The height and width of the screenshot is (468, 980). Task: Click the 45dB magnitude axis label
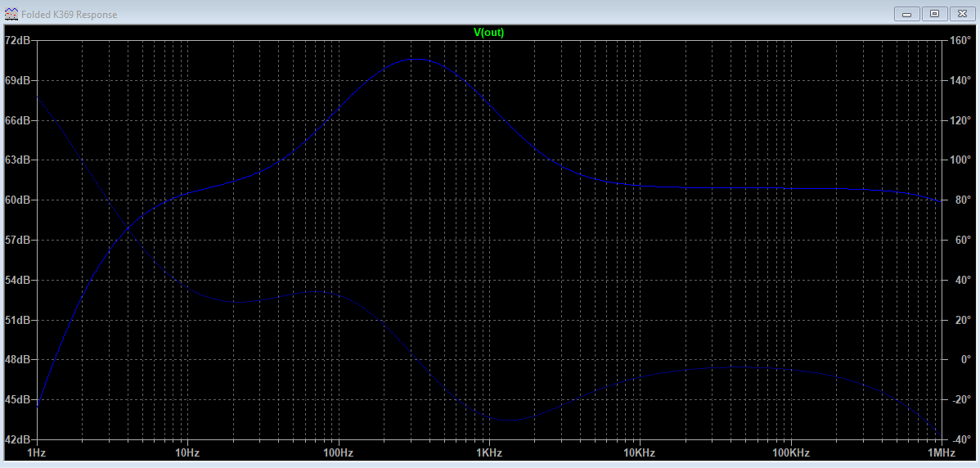(17, 401)
